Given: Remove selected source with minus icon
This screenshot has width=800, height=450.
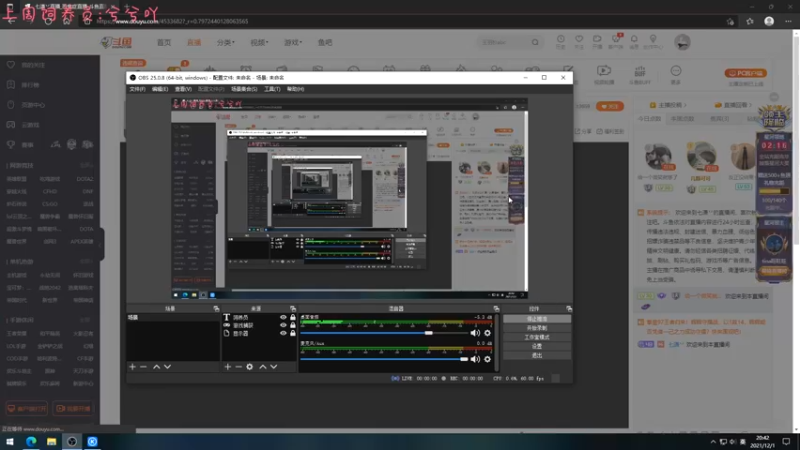Looking at the screenshot, I should (x=238, y=367).
